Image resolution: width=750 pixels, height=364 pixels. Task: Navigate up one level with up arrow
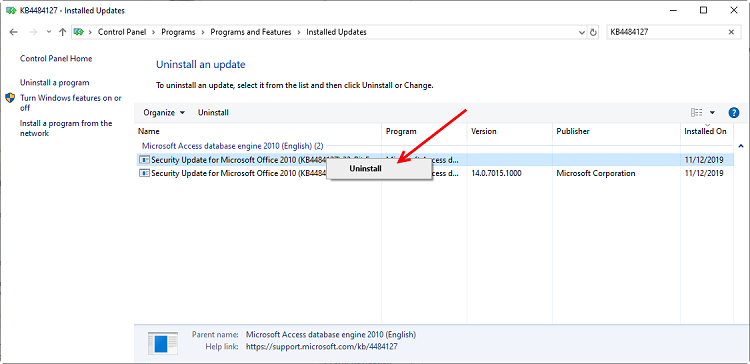click(62, 32)
